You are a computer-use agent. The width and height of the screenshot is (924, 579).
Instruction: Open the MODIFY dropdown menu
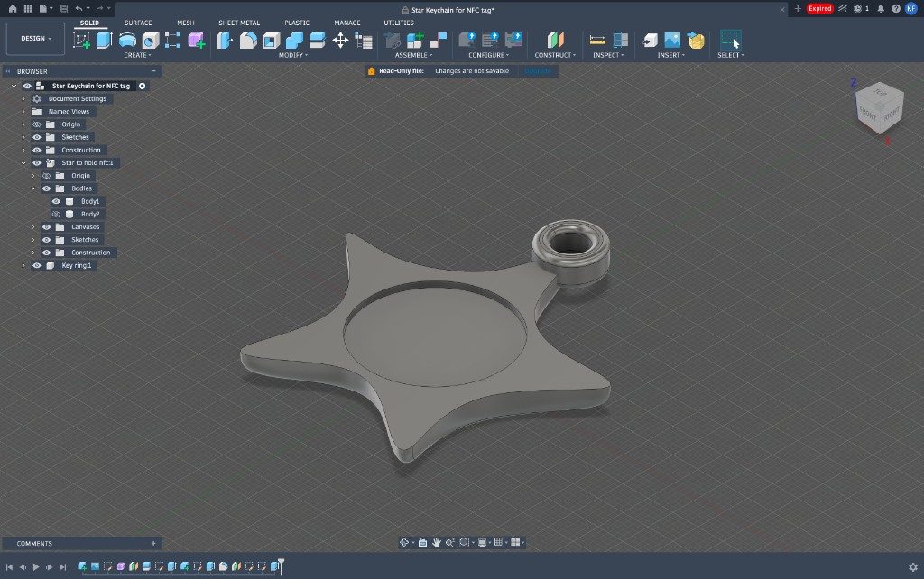coord(293,55)
